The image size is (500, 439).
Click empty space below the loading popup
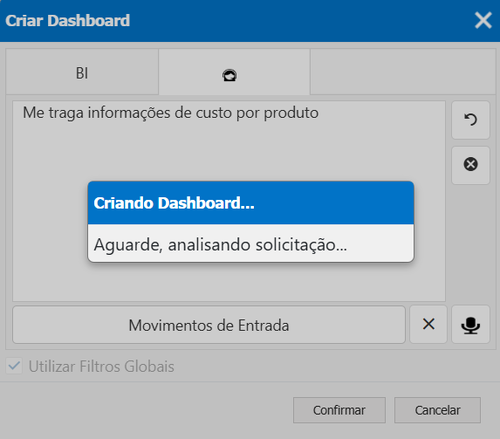click(229, 282)
